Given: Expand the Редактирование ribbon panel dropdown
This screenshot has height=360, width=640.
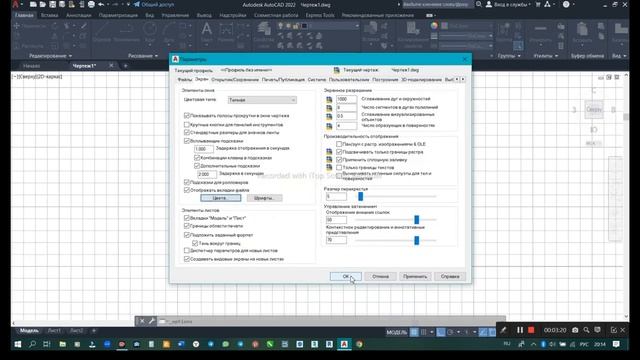Looking at the screenshot, I should (70, 56).
